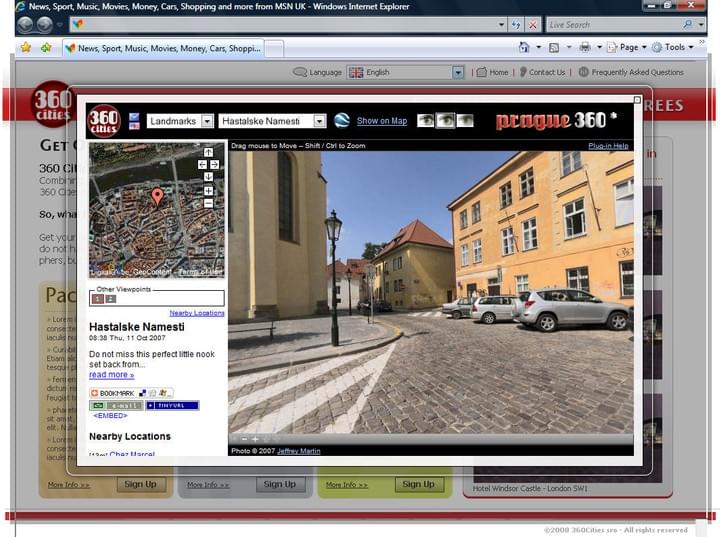Click the Refresh button

click(x=516, y=24)
